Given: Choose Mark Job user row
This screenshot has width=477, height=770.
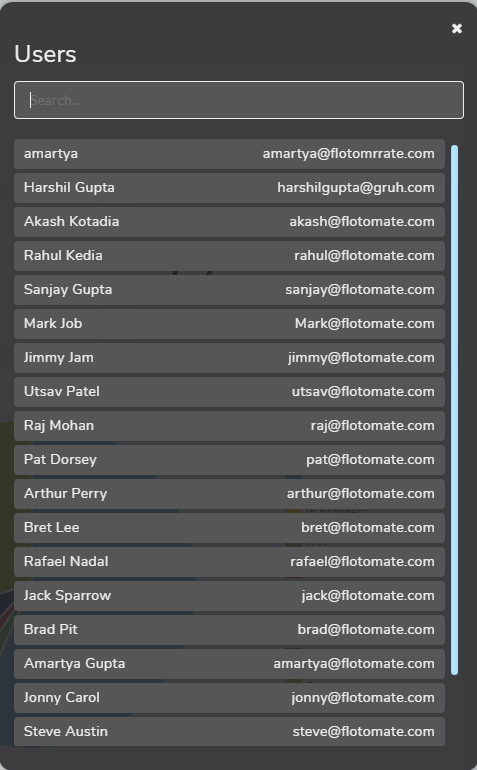Looking at the screenshot, I should pyautogui.click(x=229, y=324).
